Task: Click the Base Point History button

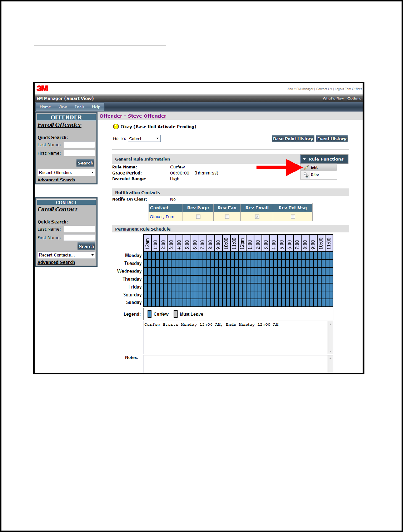Action: 293,139
